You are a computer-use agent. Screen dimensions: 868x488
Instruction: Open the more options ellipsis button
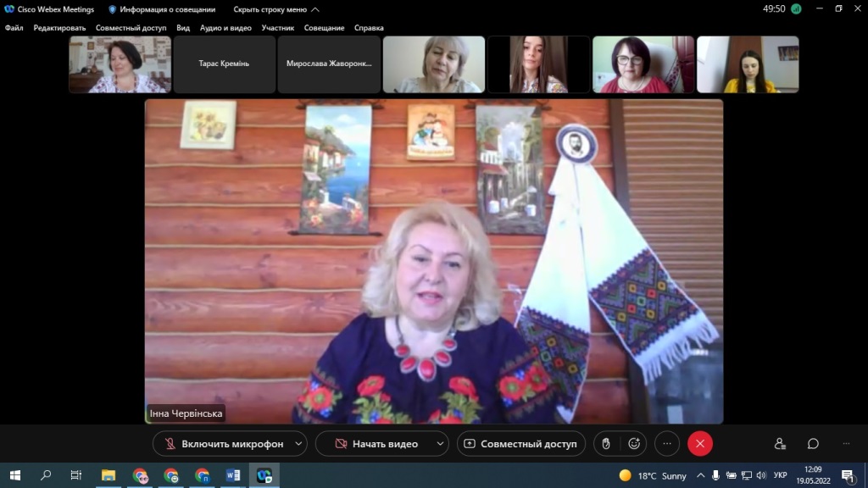coord(667,443)
